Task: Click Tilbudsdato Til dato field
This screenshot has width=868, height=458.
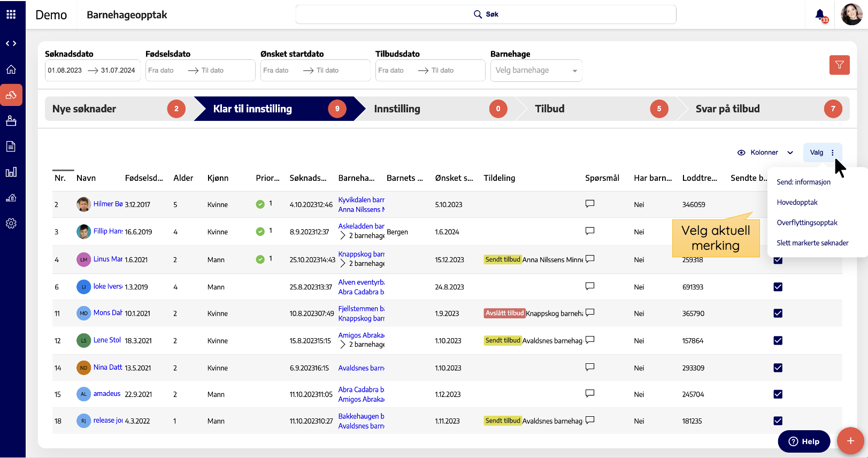Action: click(x=443, y=70)
